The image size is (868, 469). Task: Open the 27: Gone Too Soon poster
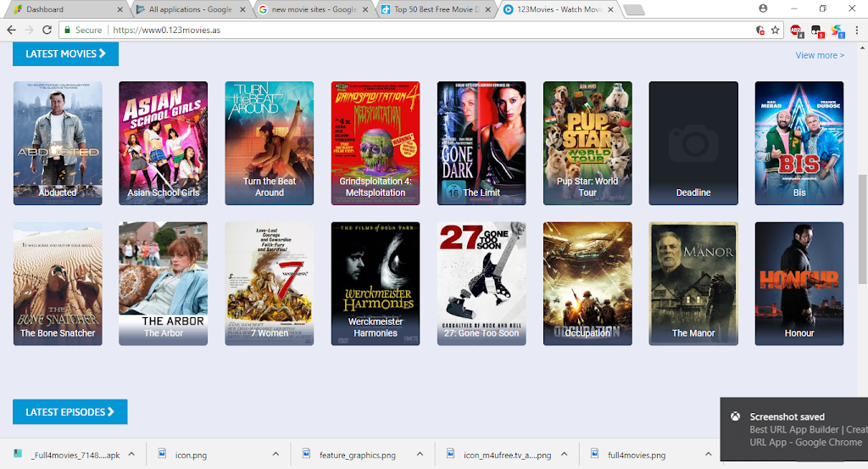click(481, 283)
